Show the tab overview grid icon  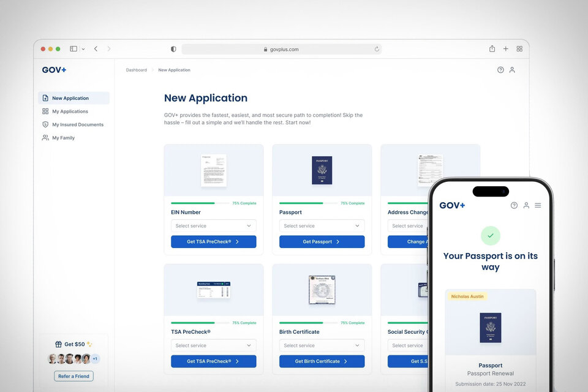tap(519, 49)
